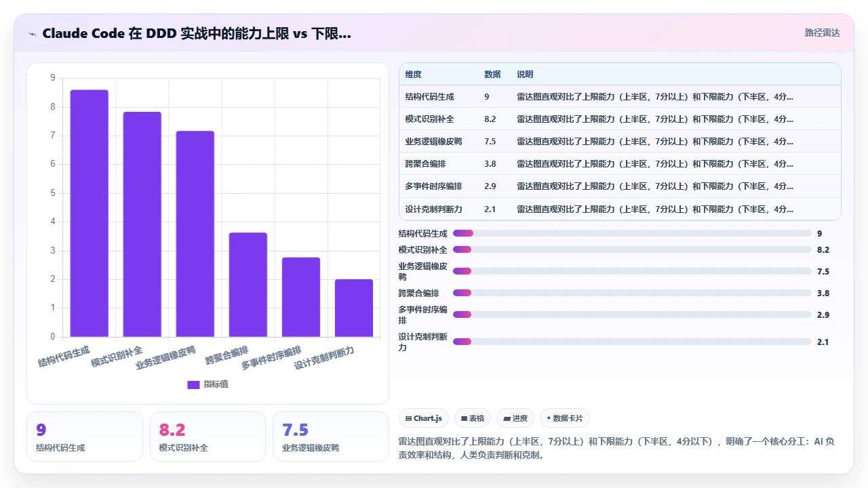Click the 跨聚合编排 bar in chart

(248, 285)
